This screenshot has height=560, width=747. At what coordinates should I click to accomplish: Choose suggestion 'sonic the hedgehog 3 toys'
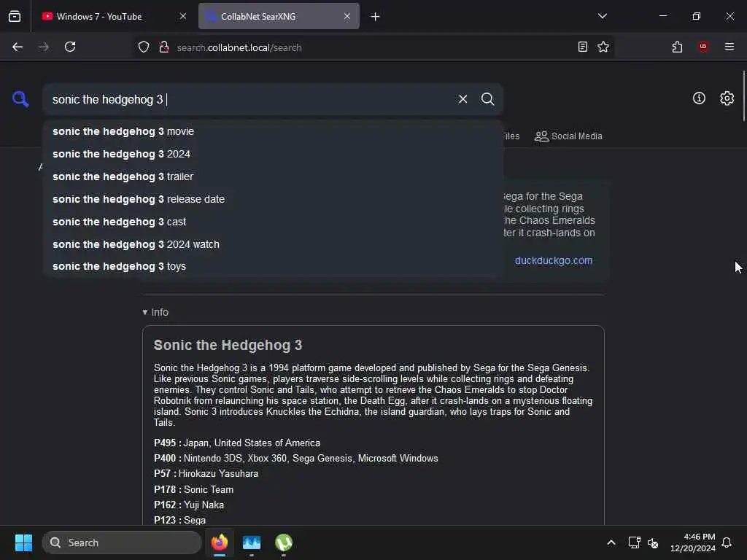pyautogui.click(x=273, y=266)
